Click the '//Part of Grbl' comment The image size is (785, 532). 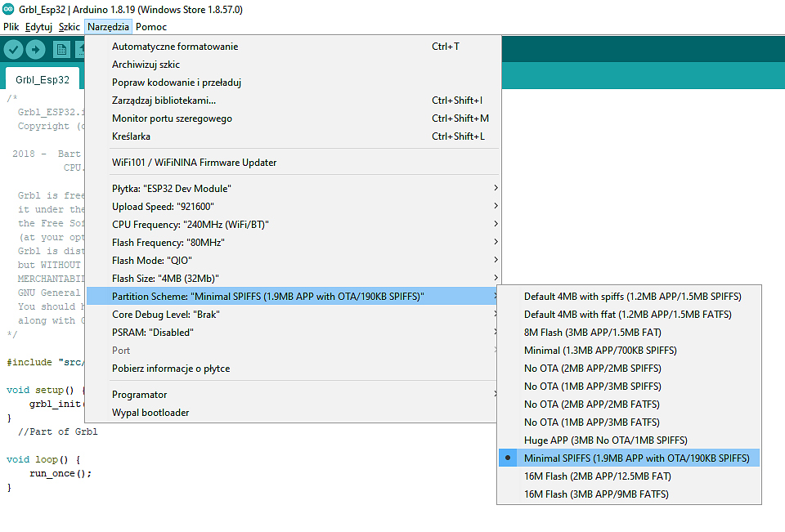click(x=57, y=432)
